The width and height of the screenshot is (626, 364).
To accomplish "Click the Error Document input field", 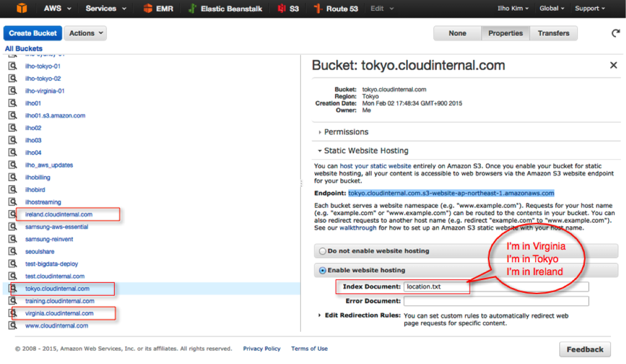I will 496,301.
